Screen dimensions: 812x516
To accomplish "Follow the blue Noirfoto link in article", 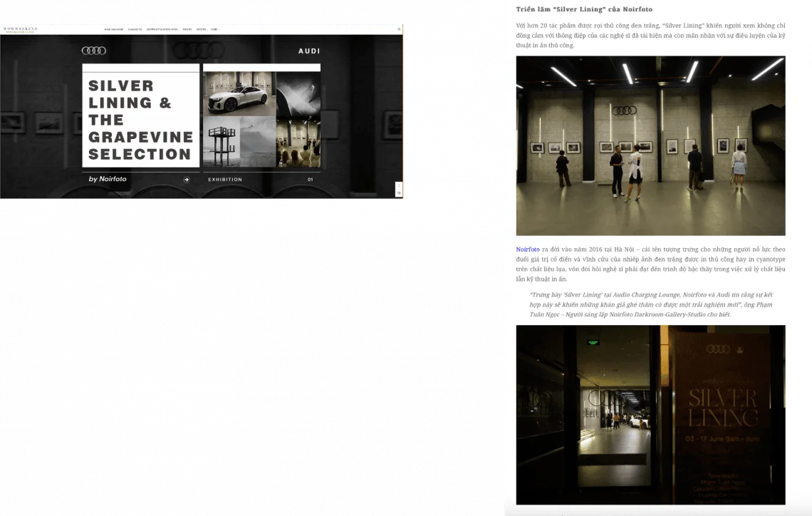I will point(528,249).
